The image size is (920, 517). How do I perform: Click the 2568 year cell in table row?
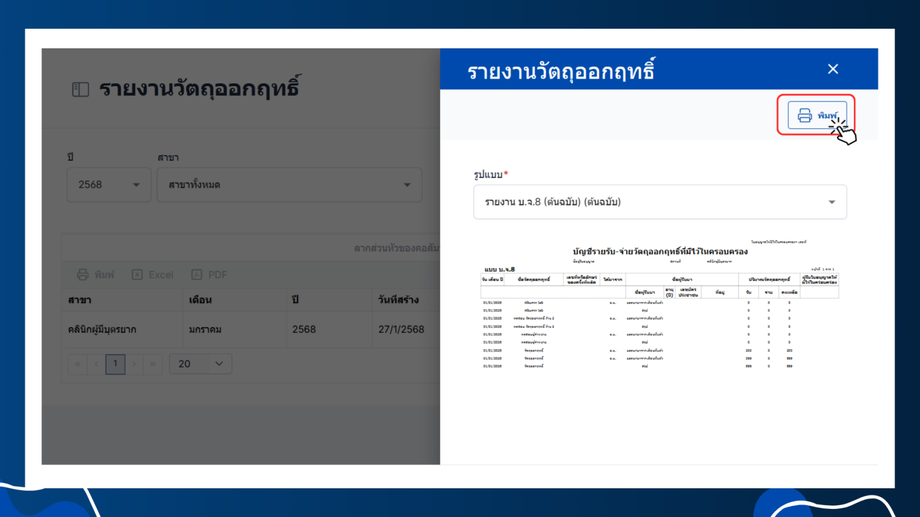coord(329,330)
